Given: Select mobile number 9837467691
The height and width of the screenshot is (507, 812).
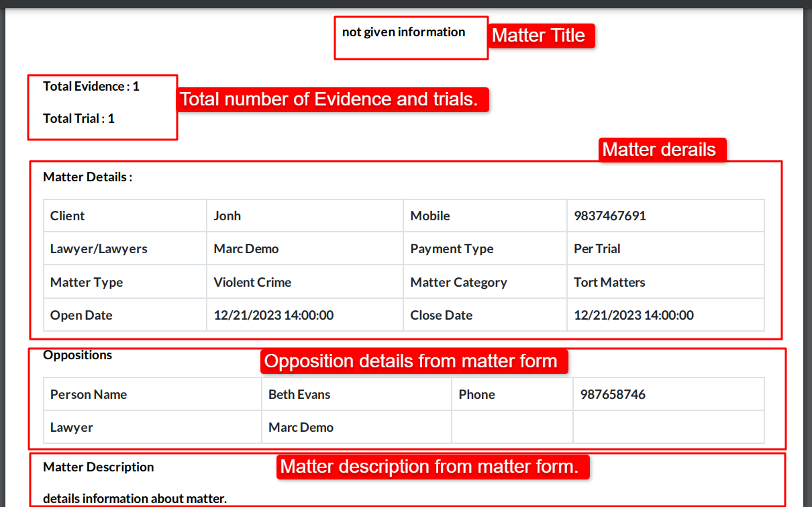Looking at the screenshot, I should 610,216.
